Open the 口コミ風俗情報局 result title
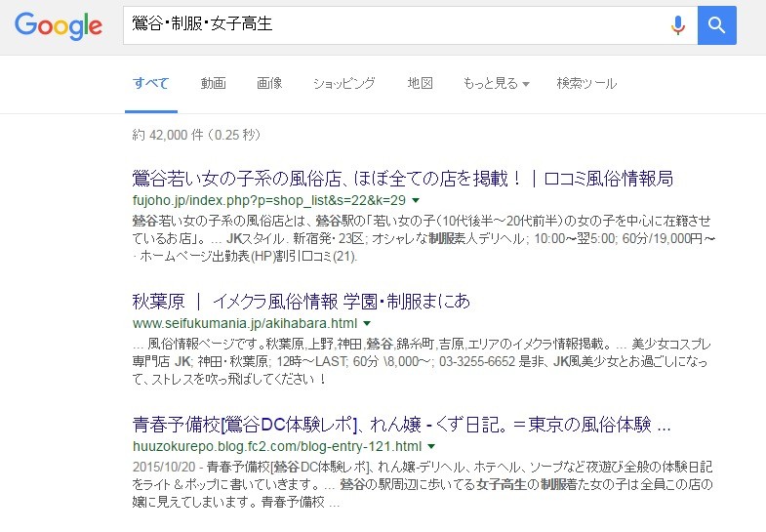Viewport: 766px width, 532px height. (x=403, y=179)
